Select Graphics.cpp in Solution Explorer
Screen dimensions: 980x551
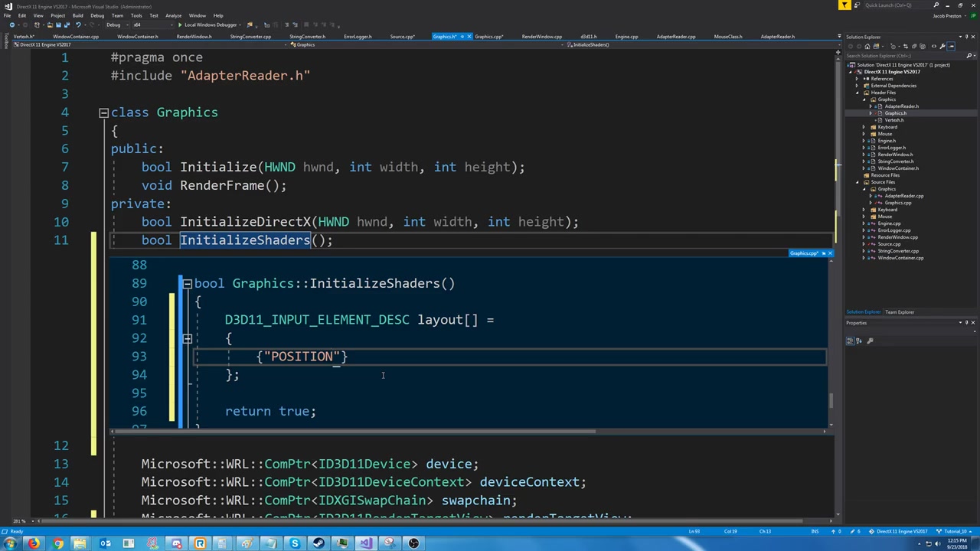pos(897,203)
